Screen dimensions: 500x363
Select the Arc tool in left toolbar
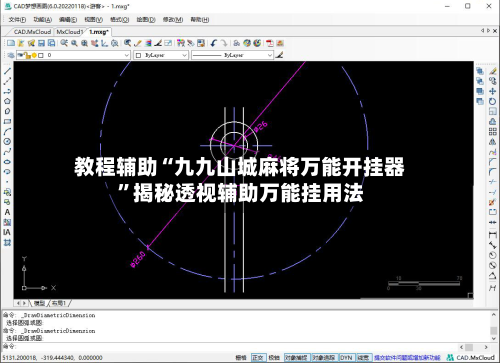pos(7,131)
